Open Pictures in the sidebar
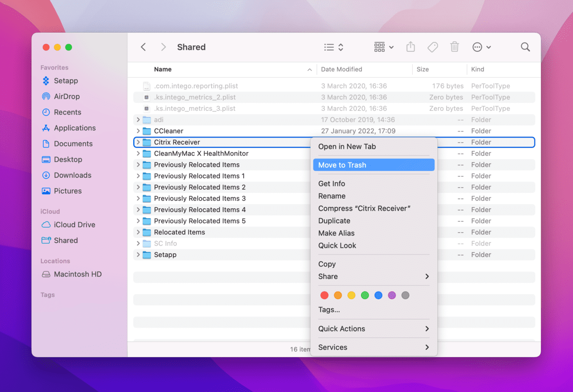The image size is (573, 392). [62, 191]
